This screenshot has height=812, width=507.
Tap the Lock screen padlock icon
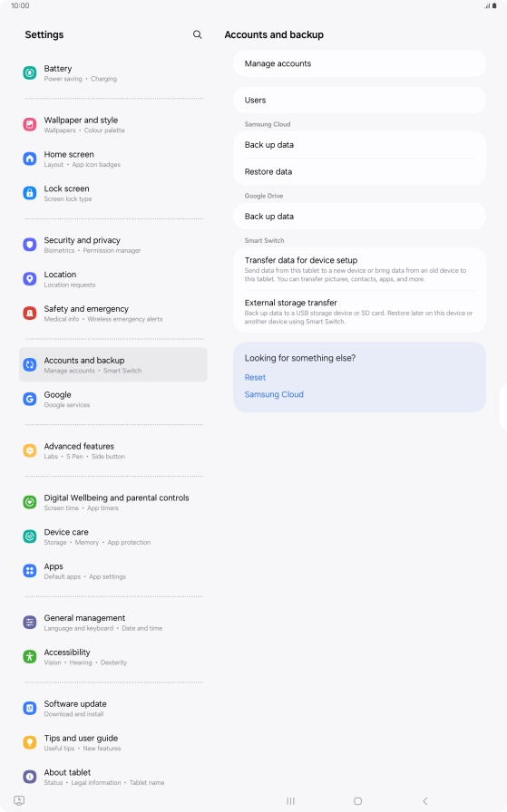click(x=30, y=193)
